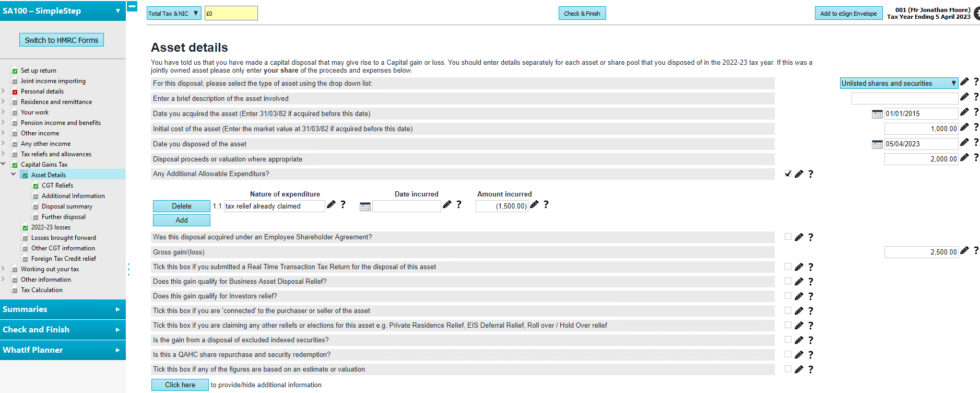The width and height of the screenshot is (980, 393).
Task: Open the calendar icon under Date incurred
Action: [x=364, y=206]
